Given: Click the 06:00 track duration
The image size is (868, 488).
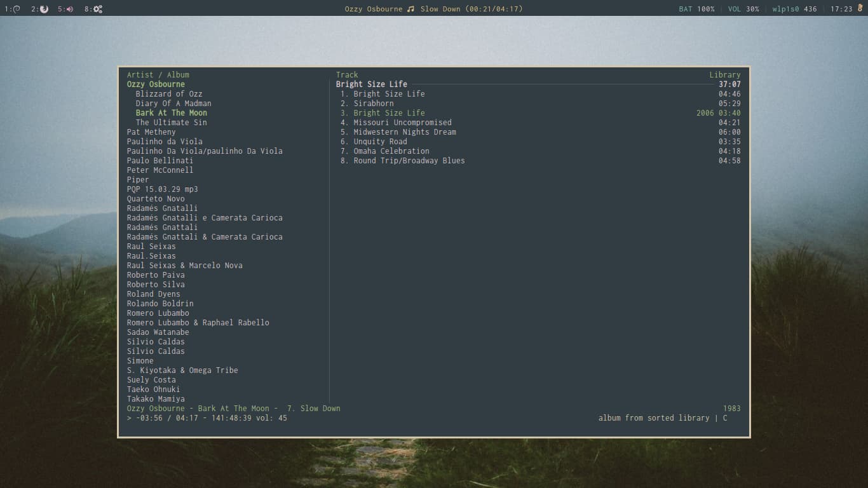Looking at the screenshot, I should [729, 132].
